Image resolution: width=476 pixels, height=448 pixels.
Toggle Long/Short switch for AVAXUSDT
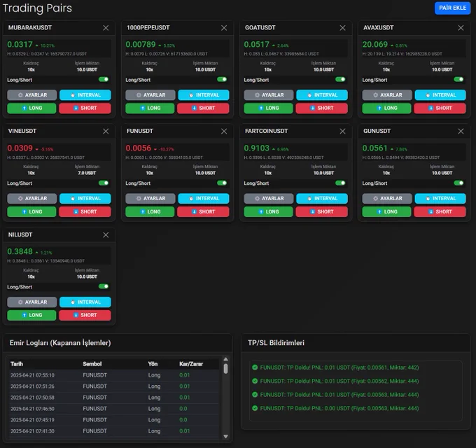click(458, 79)
